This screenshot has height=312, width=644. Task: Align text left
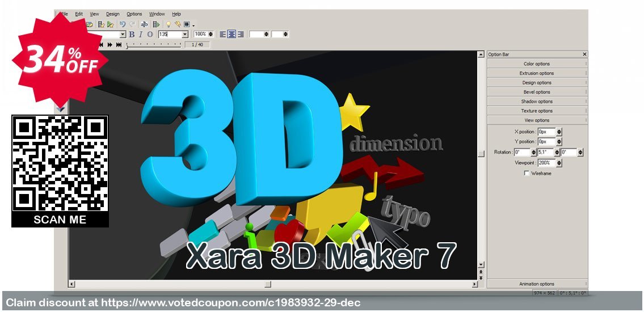[x=223, y=34]
